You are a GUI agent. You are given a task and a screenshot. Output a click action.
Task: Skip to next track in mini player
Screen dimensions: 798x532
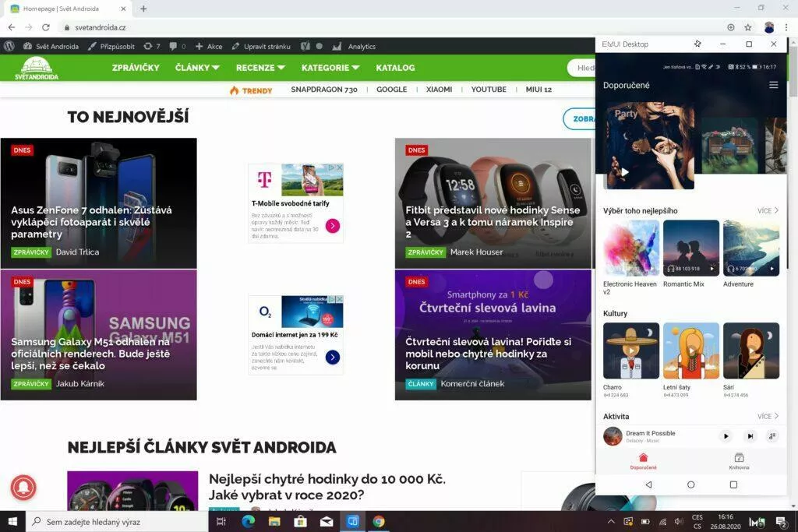(x=750, y=436)
